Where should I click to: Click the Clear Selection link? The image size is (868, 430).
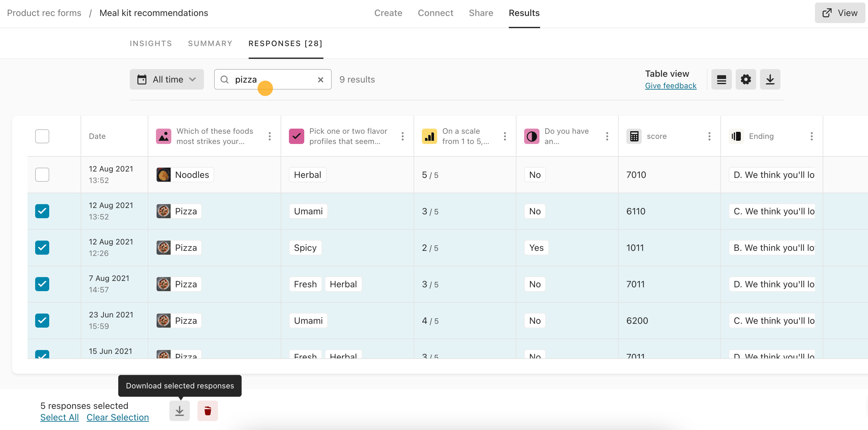click(118, 417)
